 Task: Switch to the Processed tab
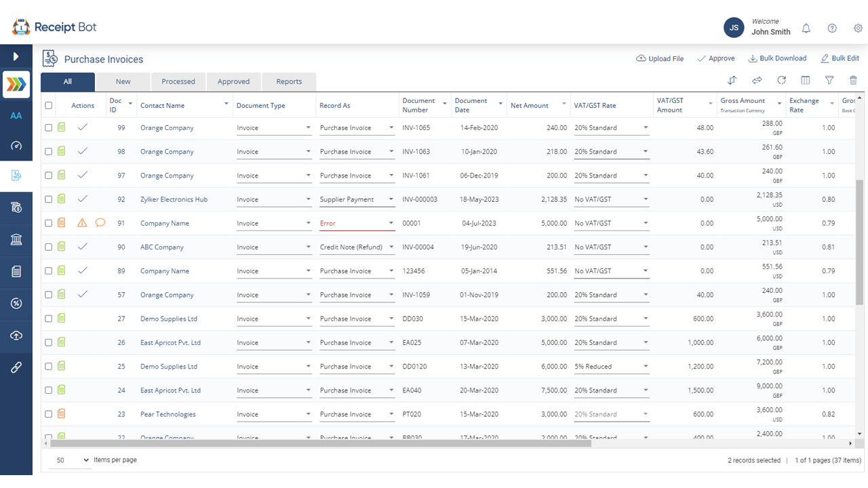click(178, 82)
